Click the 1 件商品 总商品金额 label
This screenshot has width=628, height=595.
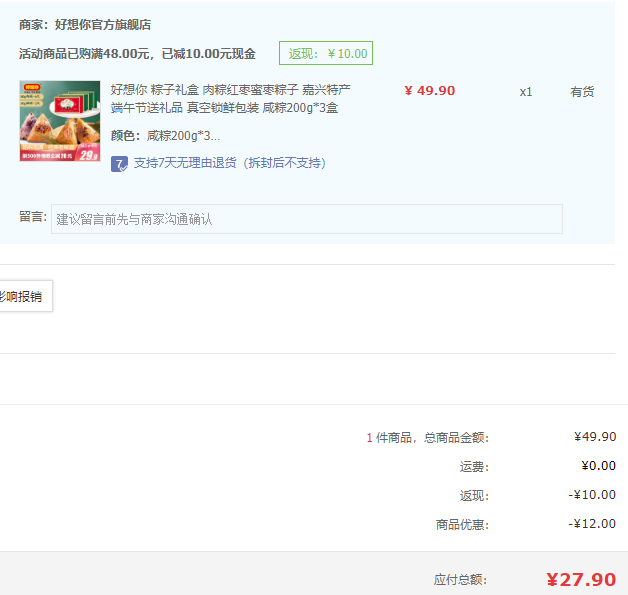[x=428, y=438]
